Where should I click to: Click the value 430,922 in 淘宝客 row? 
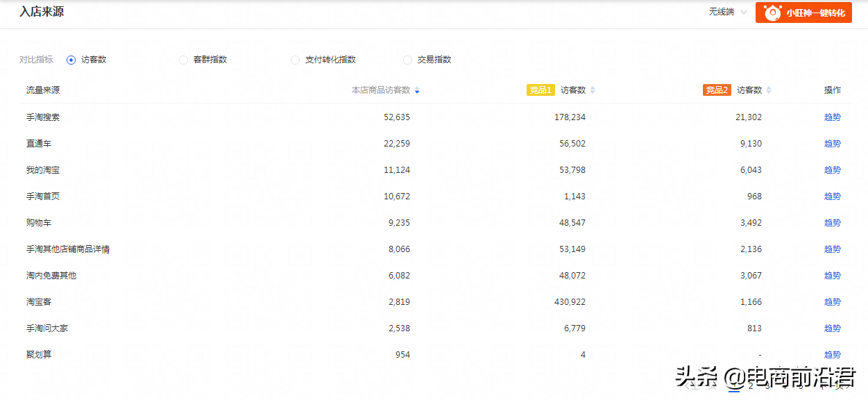(570, 302)
